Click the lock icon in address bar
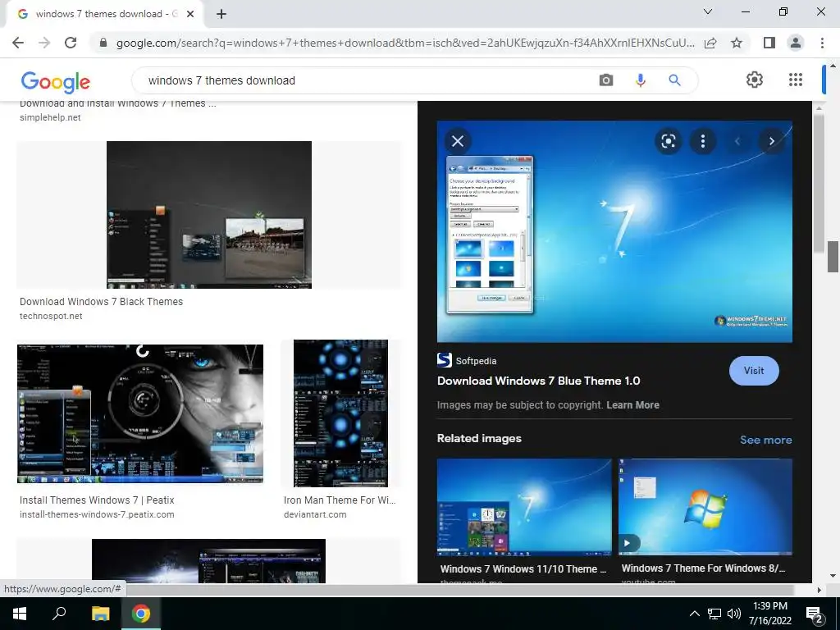This screenshot has width=840, height=630. [x=103, y=43]
